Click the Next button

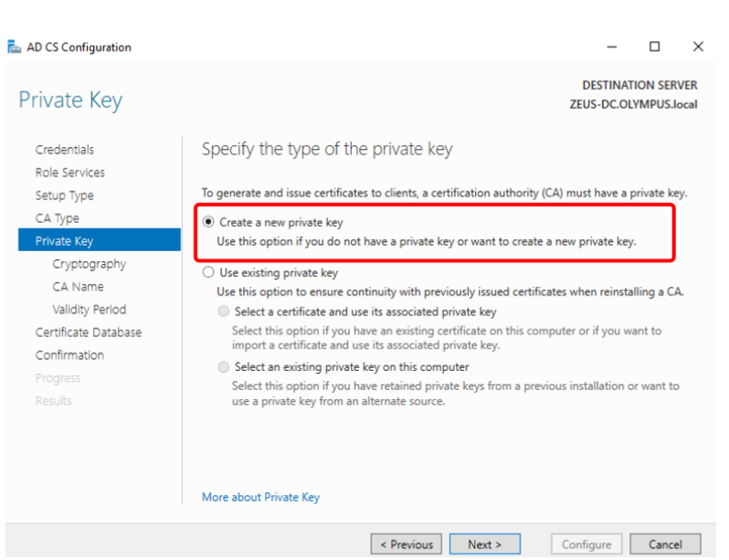[x=484, y=544]
